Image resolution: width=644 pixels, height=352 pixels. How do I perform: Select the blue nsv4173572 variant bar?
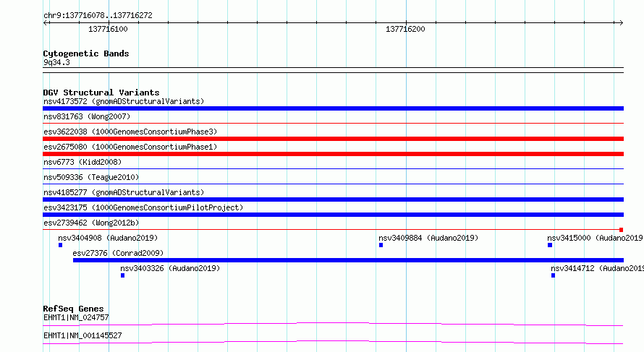click(333, 108)
